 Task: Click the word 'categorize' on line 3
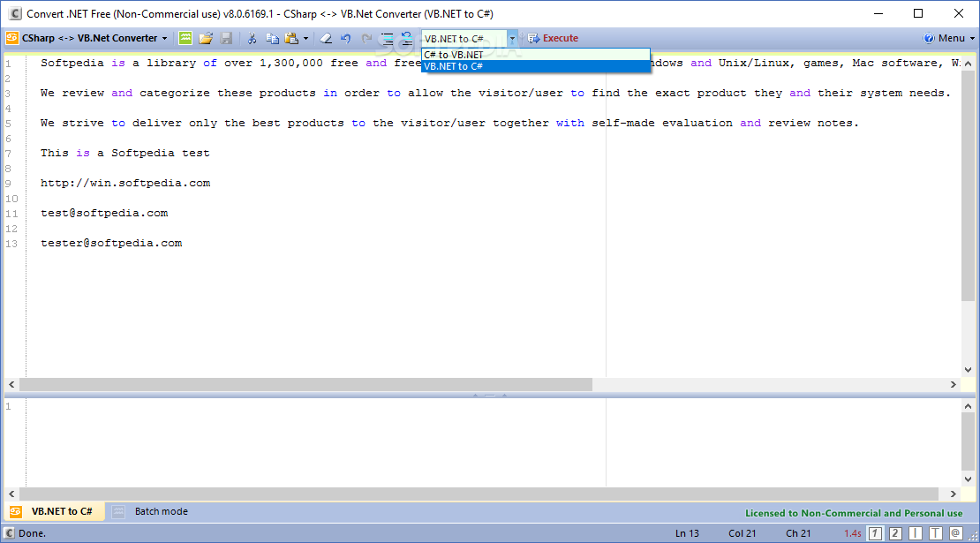pos(175,93)
